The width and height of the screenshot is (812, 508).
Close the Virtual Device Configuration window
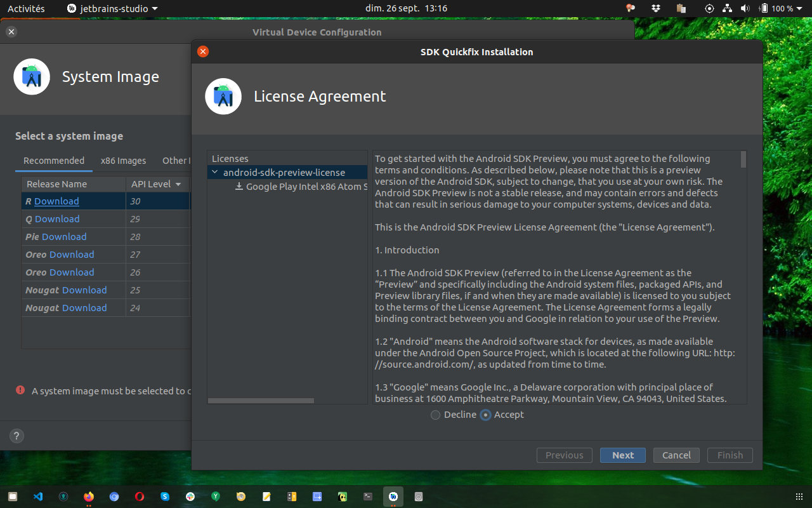coord(11,32)
